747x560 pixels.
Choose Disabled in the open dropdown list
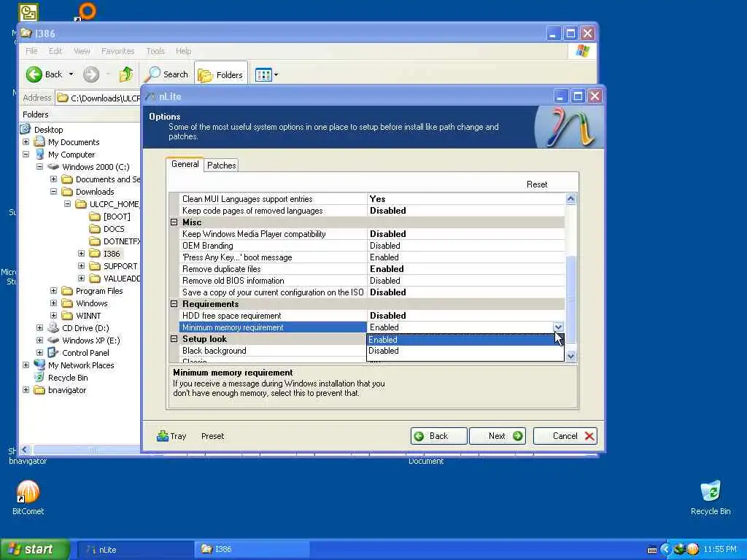click(x=465, y=351)
